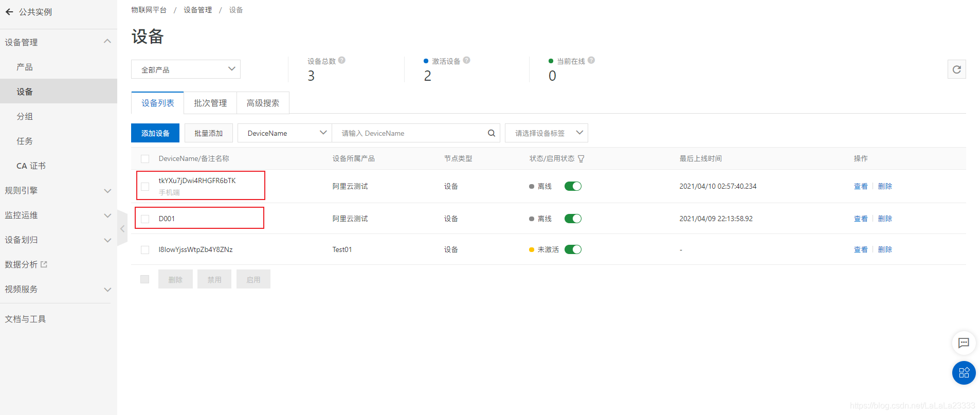Click the device name tkYXu7jDwi4RHGFR6bTK
Viewport: 980px width, 415px height.
coord(197,181)
